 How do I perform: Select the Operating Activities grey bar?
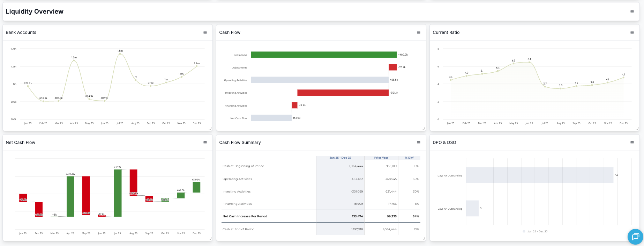point(320,80)
